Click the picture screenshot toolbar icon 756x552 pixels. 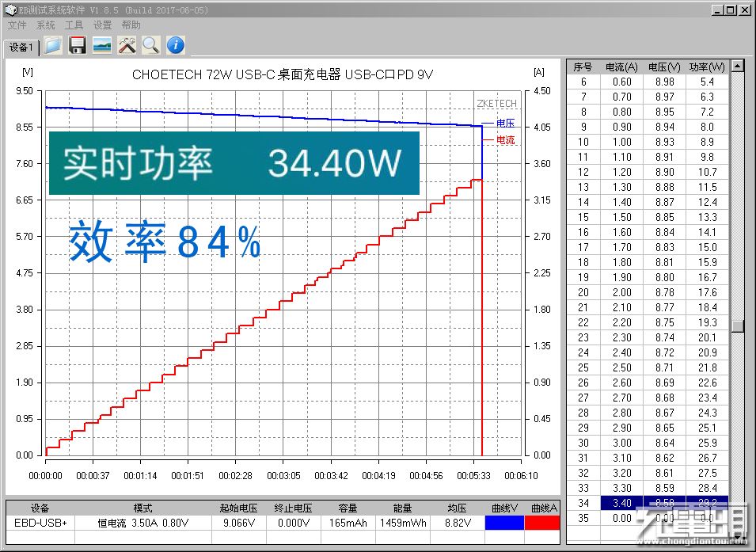pos(102,45)
